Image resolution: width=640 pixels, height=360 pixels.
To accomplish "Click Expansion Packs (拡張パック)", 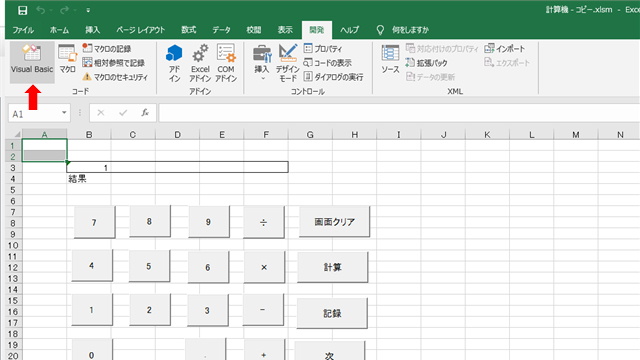I will click(x=427, y=63).
